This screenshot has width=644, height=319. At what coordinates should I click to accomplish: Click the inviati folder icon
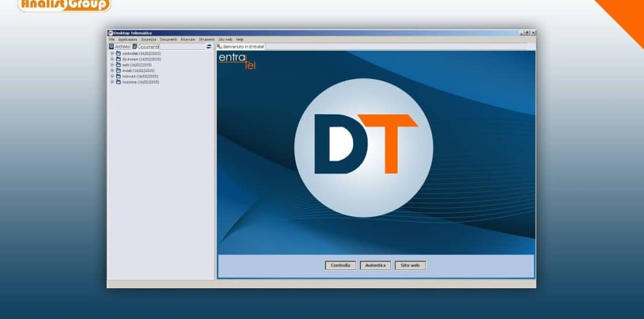click(x=118, y=71)
